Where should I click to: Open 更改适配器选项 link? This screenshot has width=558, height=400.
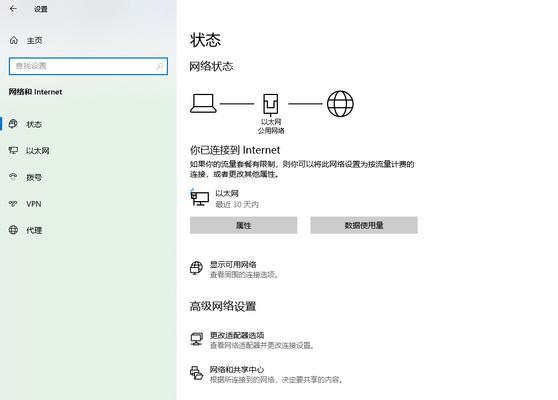point(237,335)
